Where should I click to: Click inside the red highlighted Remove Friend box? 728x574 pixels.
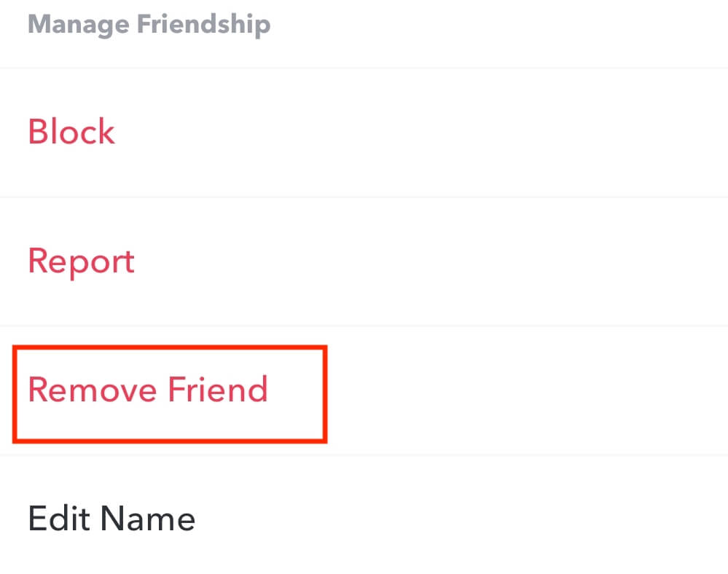[x=170, y=394]
